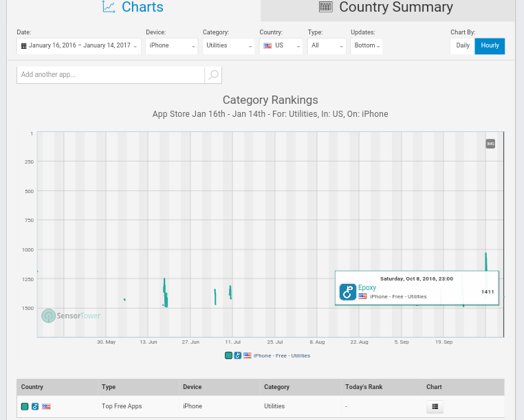524x420 pixels.
Task: Click the Epoxy app icon in chart legend
Action: point(237,355)
